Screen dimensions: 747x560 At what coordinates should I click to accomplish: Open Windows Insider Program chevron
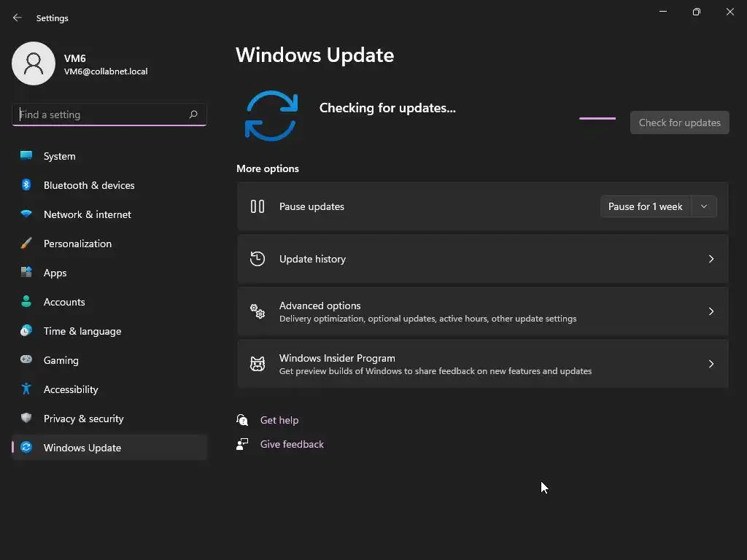click(711, 364)
